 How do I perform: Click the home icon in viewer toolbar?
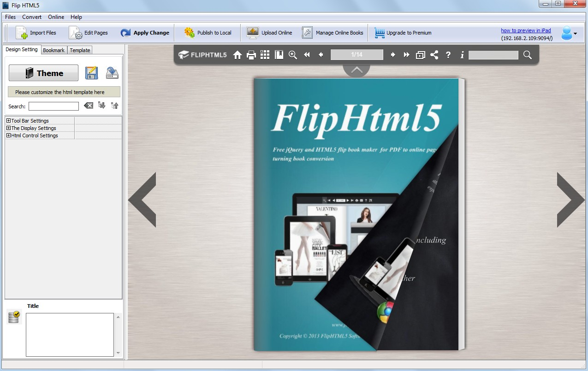[x=238, y=55]
